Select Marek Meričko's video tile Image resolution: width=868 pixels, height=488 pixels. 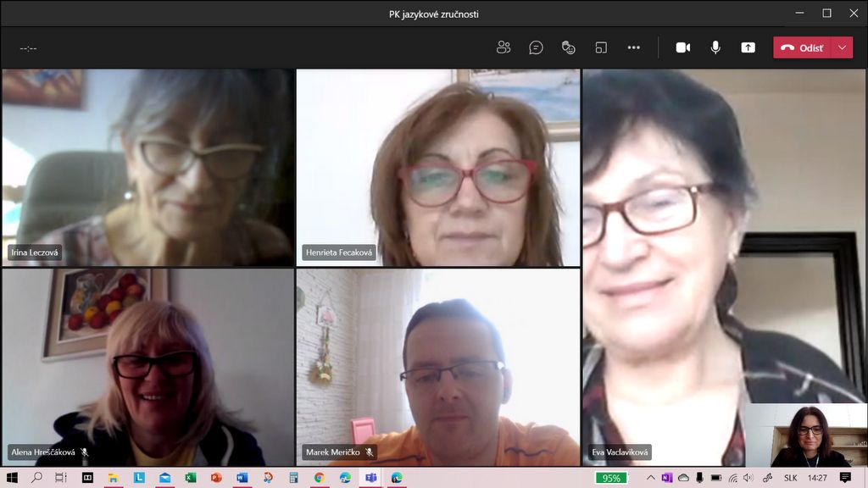[438, 368]
